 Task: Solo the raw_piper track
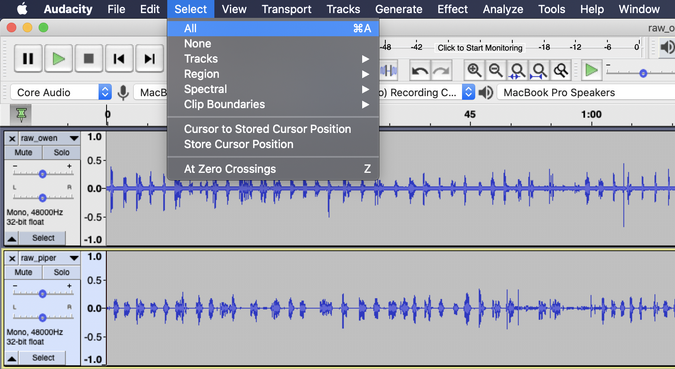pos(62,272)
